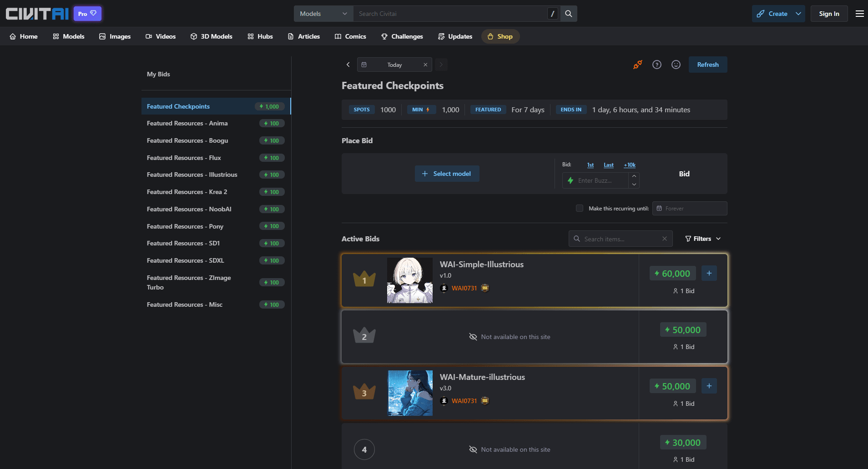
Task: Enable the recurring bid checkbox
Action: tap(580, 208)
